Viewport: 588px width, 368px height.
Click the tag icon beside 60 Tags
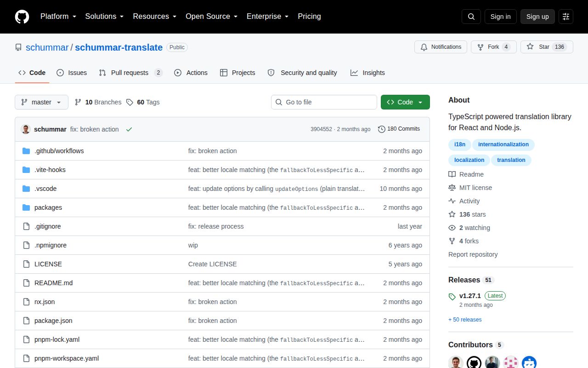tap(130, 102)
